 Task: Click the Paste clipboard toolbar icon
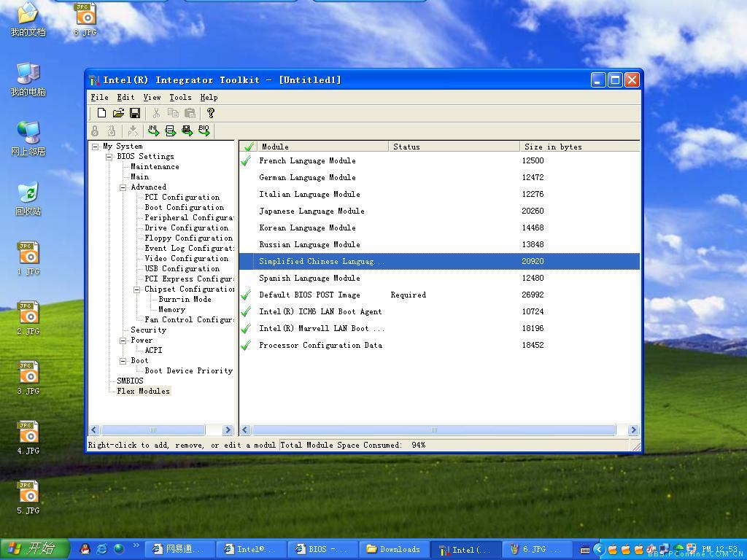[190, 113]
